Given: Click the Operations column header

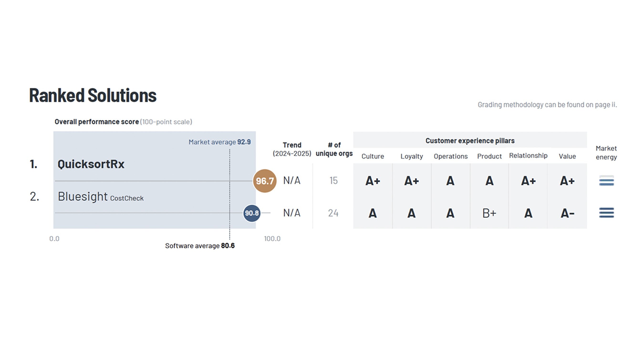Looking at the screenshot, I should pyautogui.click(x=451, y=156).
